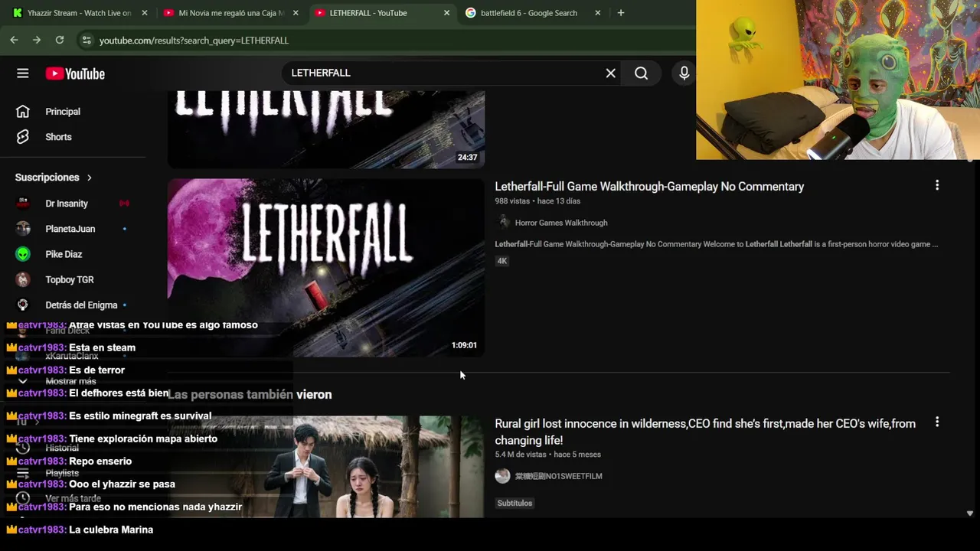This screenshot has height=551, width=980.
Task: Click the 4K badge on Letherfall video
Action: [501, 261]
